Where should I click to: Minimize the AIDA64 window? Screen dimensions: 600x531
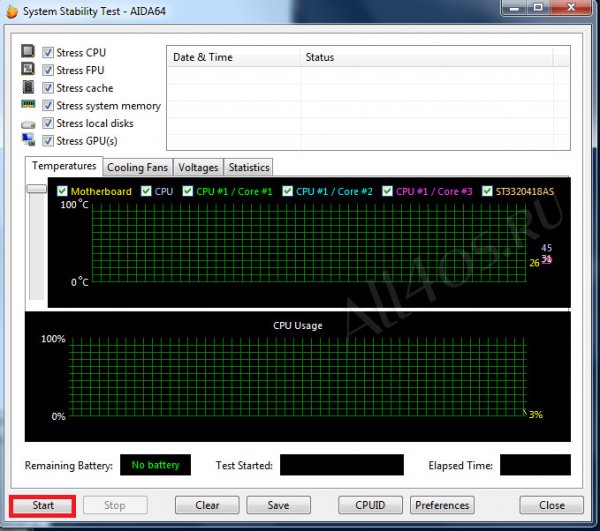pos(514,7)
